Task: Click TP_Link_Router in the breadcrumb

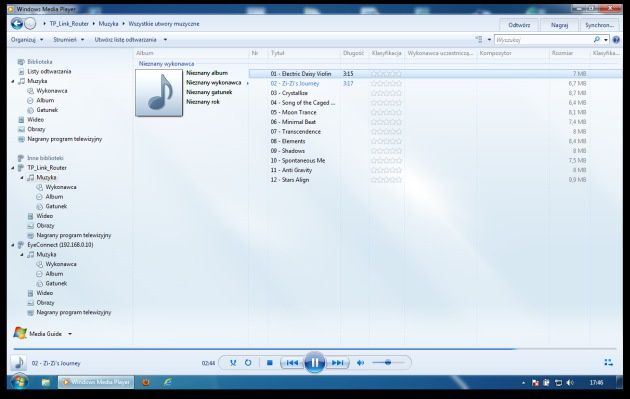Action: coord(69,24)
